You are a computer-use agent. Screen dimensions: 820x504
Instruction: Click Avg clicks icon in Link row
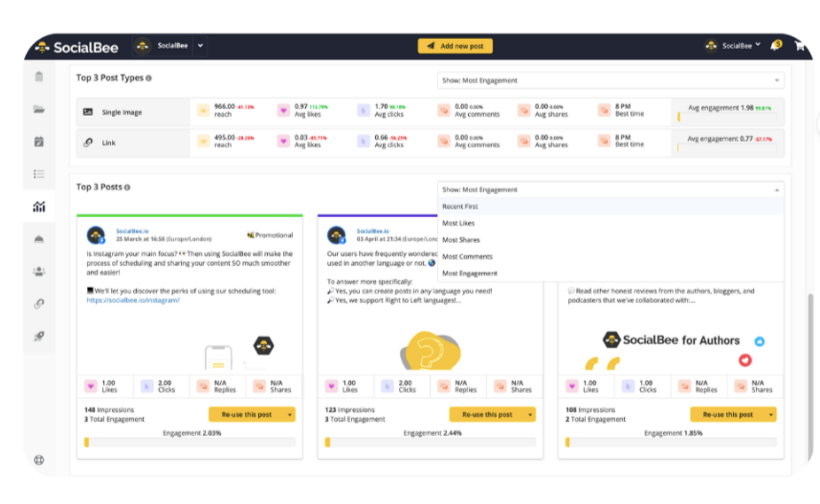[x=364, y=141]
